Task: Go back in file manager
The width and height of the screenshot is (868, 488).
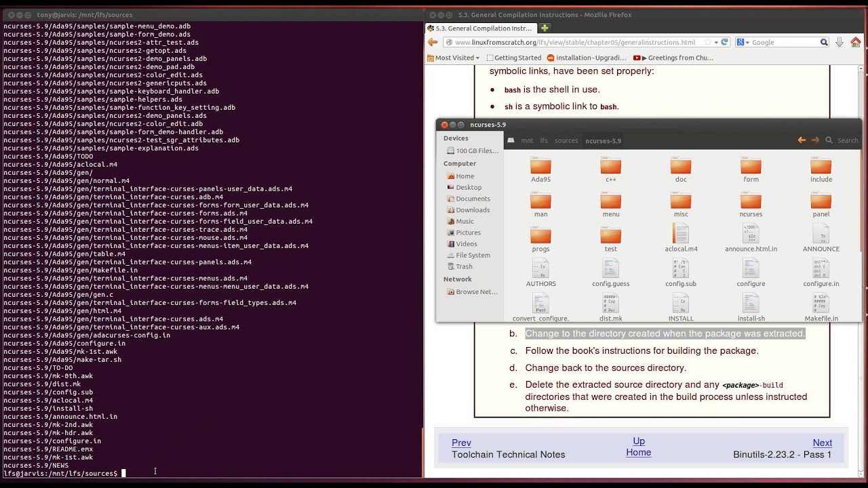Action: coord(802,140)
